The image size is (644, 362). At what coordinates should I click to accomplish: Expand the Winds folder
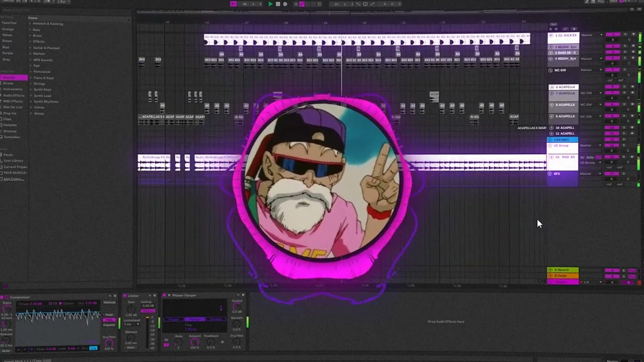[30, 114]
